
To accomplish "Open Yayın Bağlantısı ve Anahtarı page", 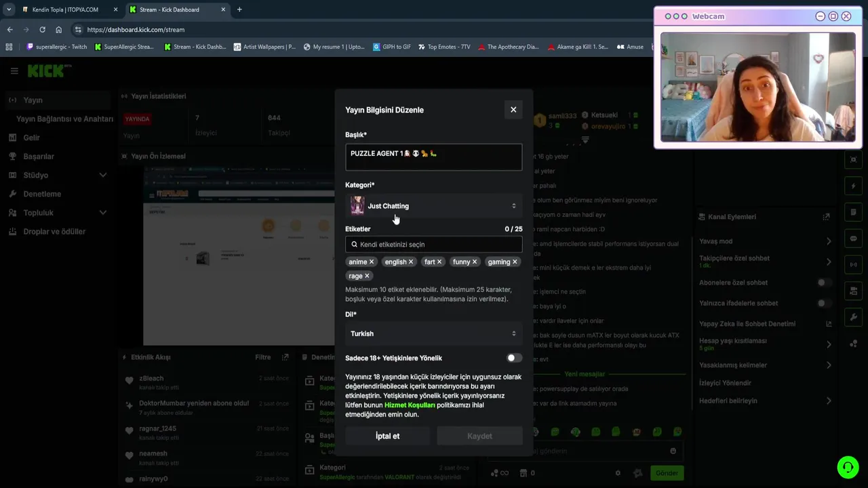I will tap(64, 119).
